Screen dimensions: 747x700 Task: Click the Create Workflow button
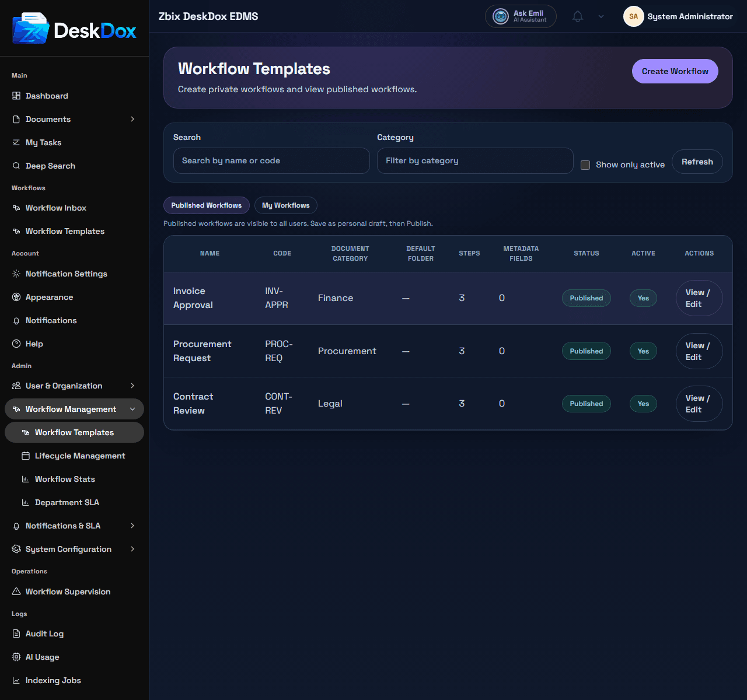pyautogui.click(x=675, y=71)
